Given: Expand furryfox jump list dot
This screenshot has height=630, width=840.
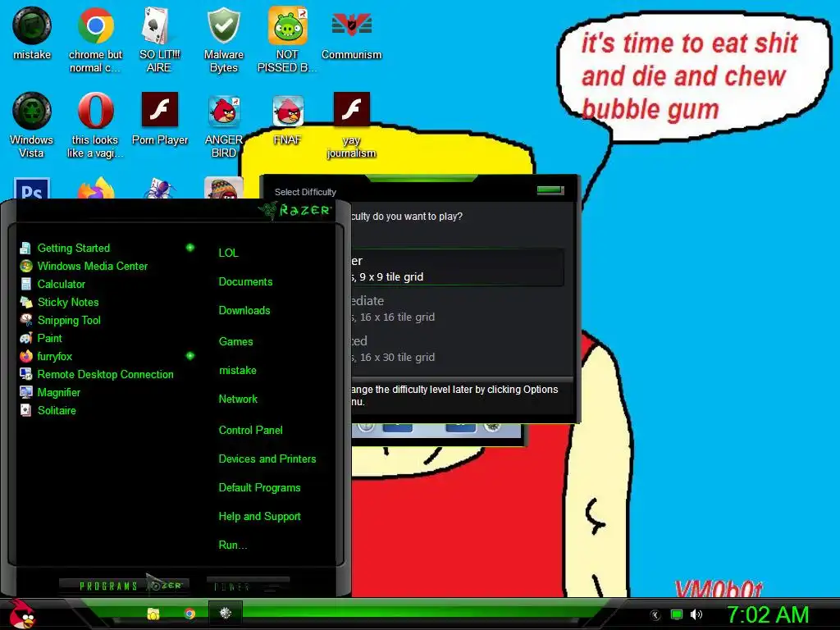Looking at the screenshot, I should pos(190,356).
